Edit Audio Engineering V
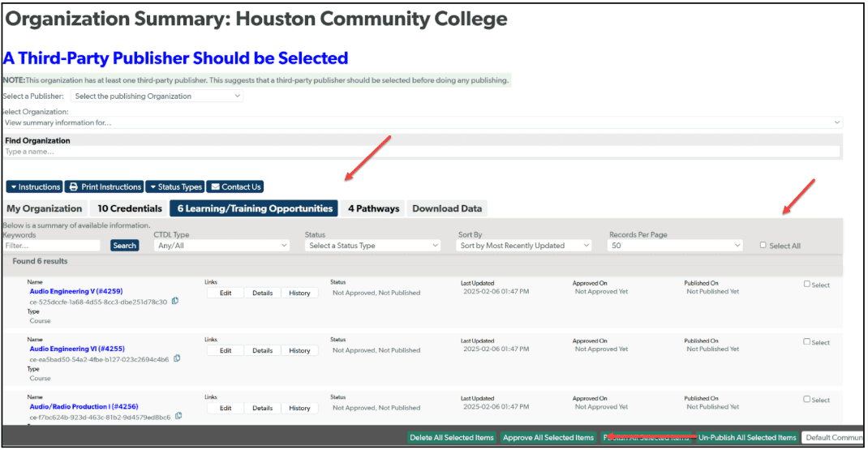The width and height of the screenshot is (868, 450). [x=226, y=294]
